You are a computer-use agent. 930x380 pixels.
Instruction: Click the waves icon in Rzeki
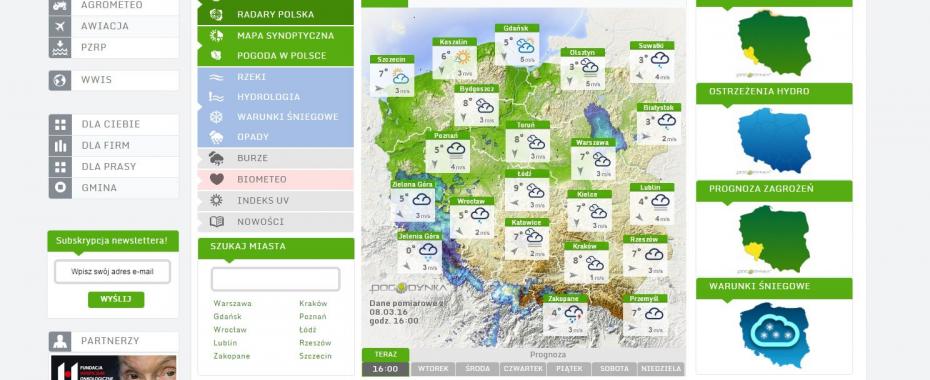[216, 77]
